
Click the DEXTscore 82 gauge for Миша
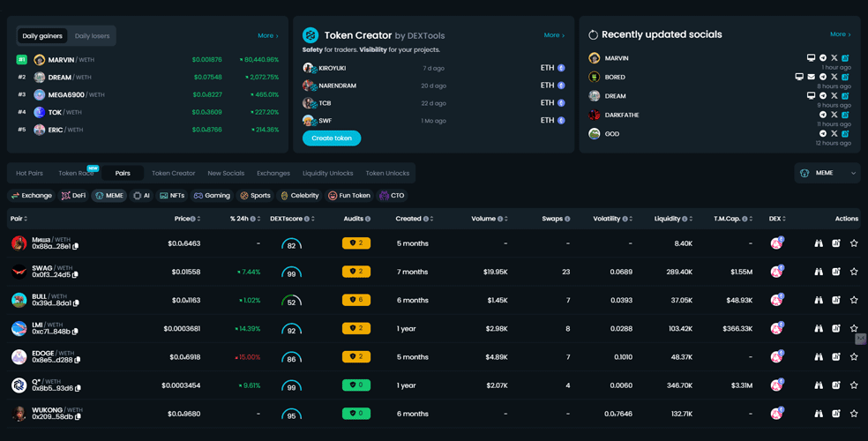pos(291,244)
